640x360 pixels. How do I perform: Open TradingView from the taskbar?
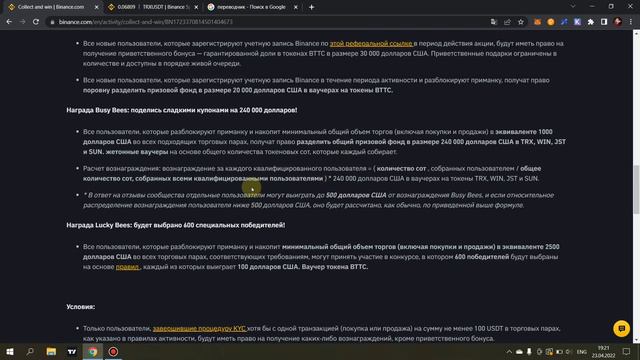72,351
